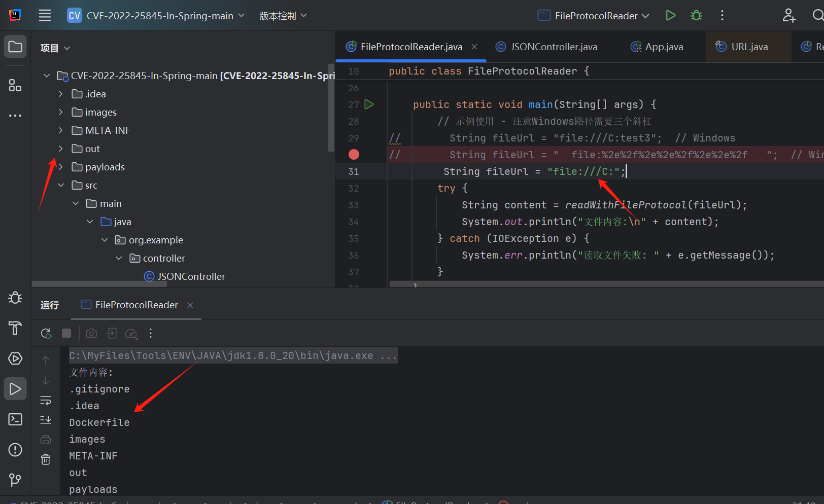The width and height of the screenshot is (824, 504).
Task: Toggle the breakpoint on line 30
Action: 354,155
